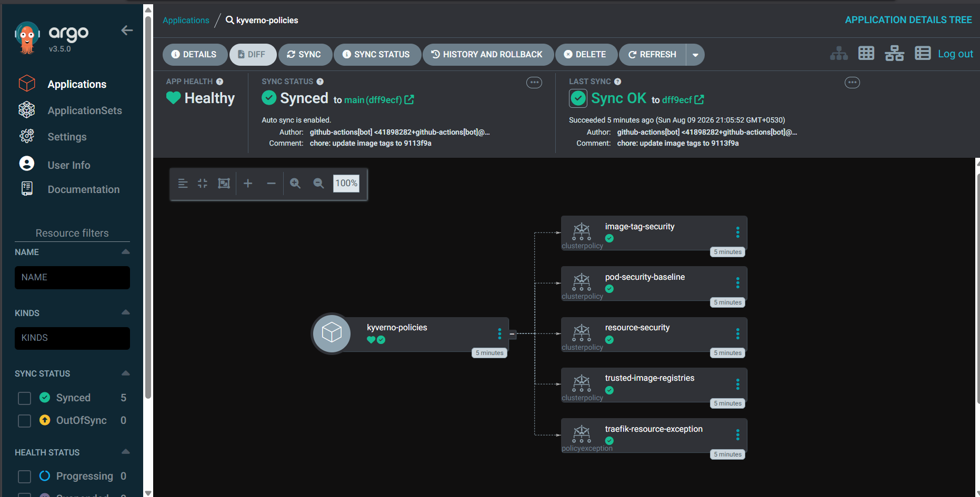The height and width of the screenshot is (497, 980).
Task: Go to Settings in the sidebar
Action: (x=67, y=137)
